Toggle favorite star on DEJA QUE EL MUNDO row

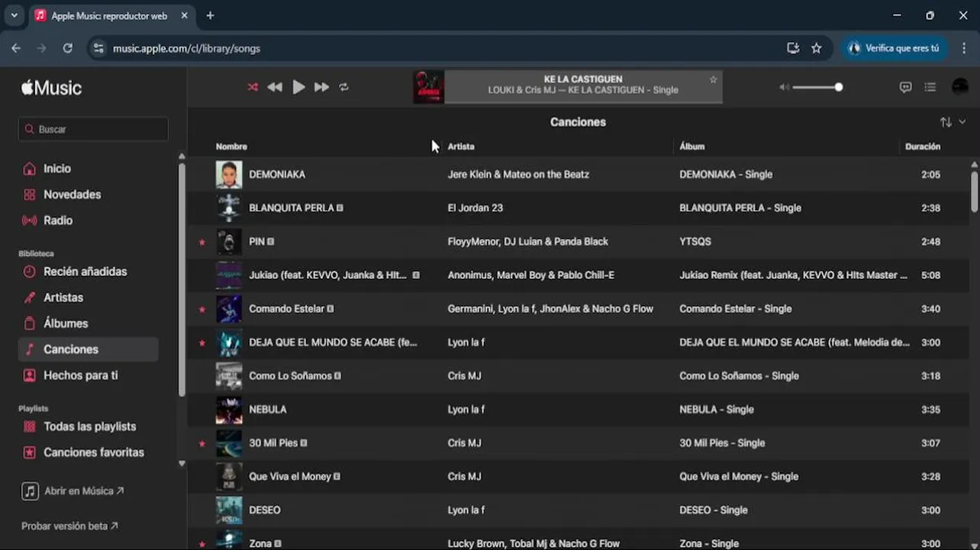(x=202, y=343)
